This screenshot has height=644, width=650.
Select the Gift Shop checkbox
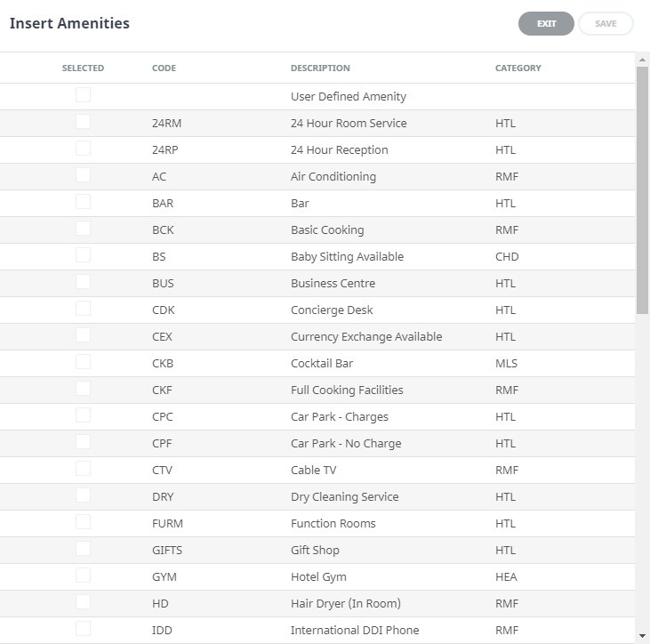(83, 549)
